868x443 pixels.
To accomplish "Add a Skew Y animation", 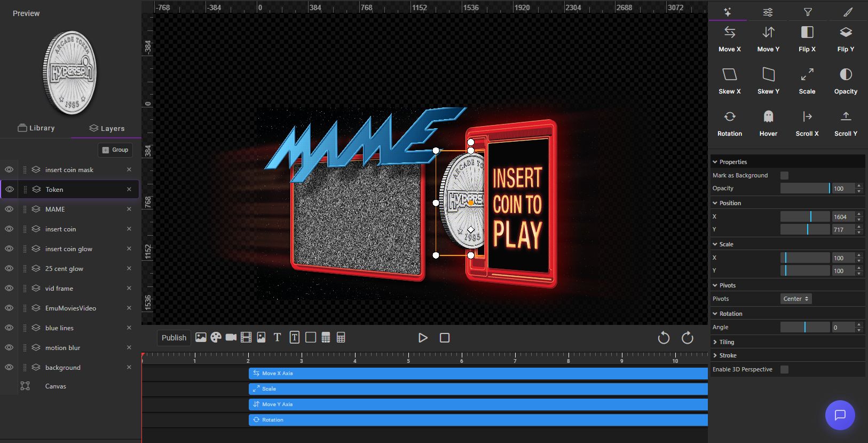I will click(x=768, y=81).
